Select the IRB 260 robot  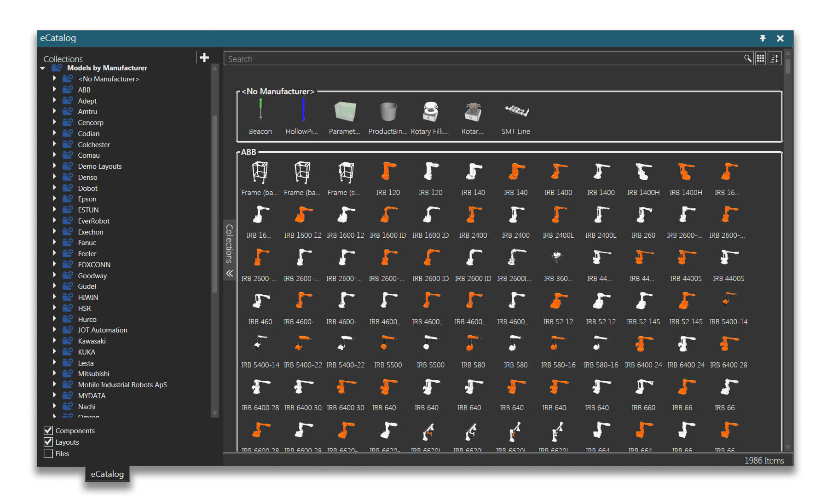pos(643,222)
